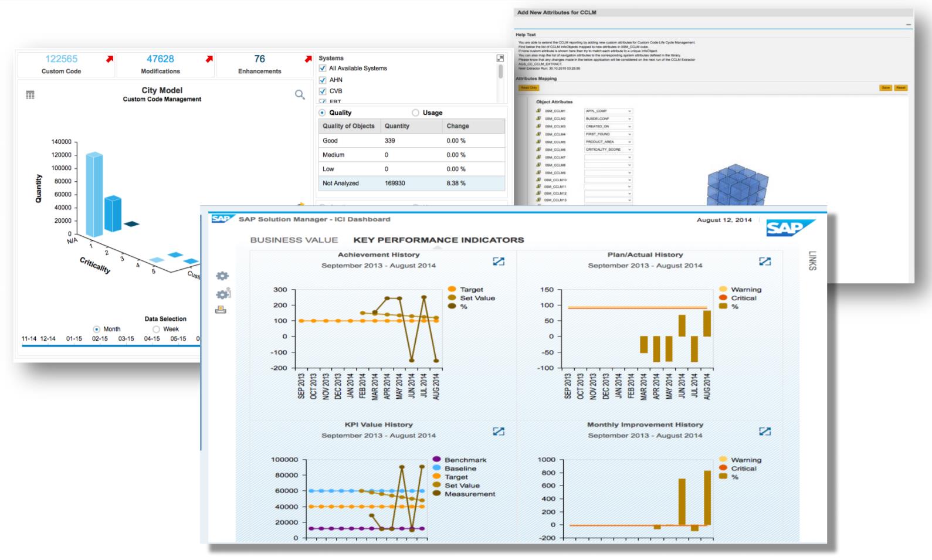
Task: Open the Enhancements tile showing 76
Action: 265,65
